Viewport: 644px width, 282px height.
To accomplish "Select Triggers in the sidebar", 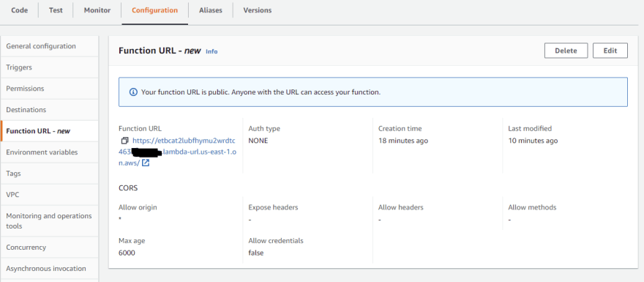I will pos(49,67).
